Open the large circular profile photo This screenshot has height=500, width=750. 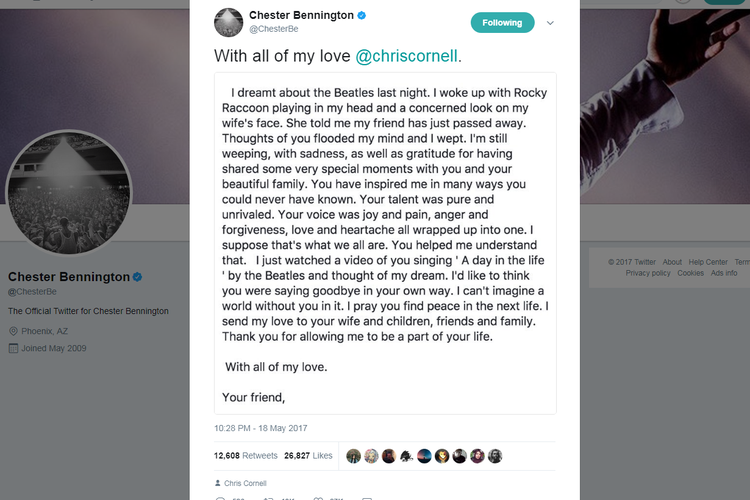69,193
